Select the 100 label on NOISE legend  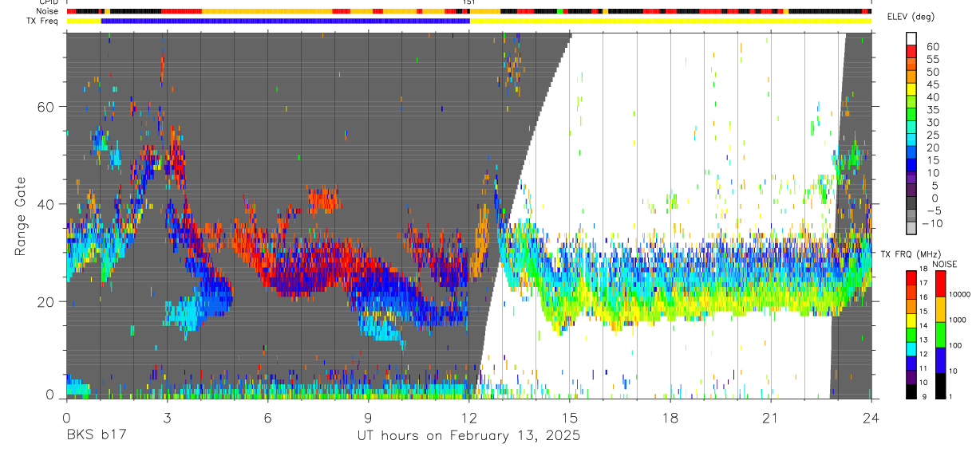[954, 345]
